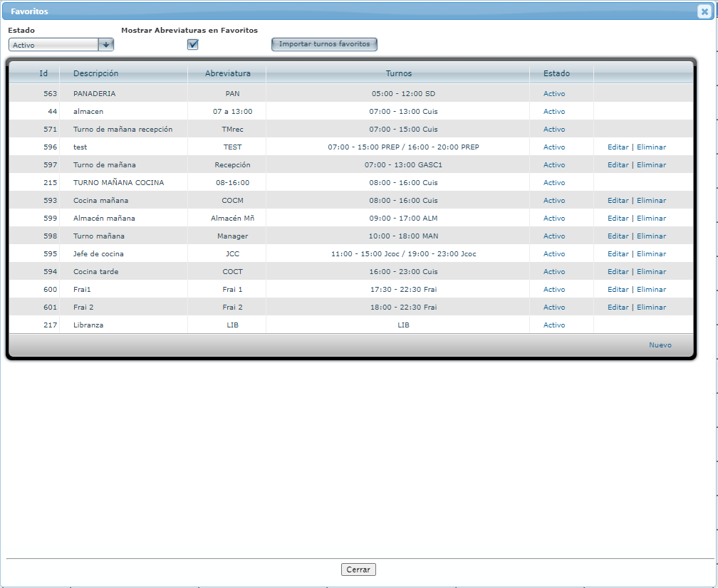Open the Estado dropdown arrow
Screen dimensions: 718x588
105,45
